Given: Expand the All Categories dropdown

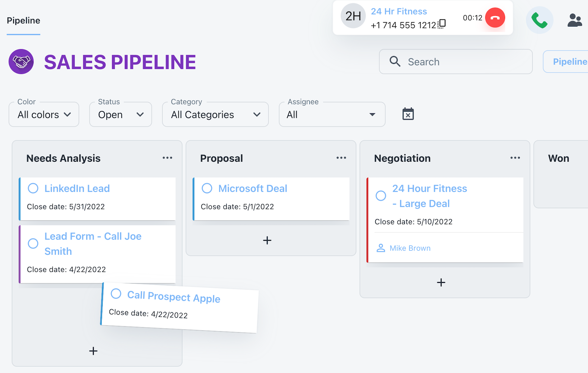Looking at the screenshot, I should 215,115.
